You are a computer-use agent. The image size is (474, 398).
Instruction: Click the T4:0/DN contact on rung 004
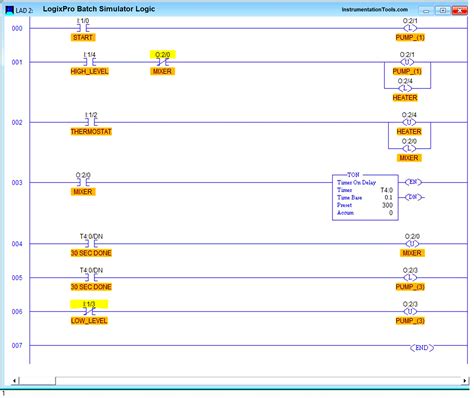click(x=91, y=244)
